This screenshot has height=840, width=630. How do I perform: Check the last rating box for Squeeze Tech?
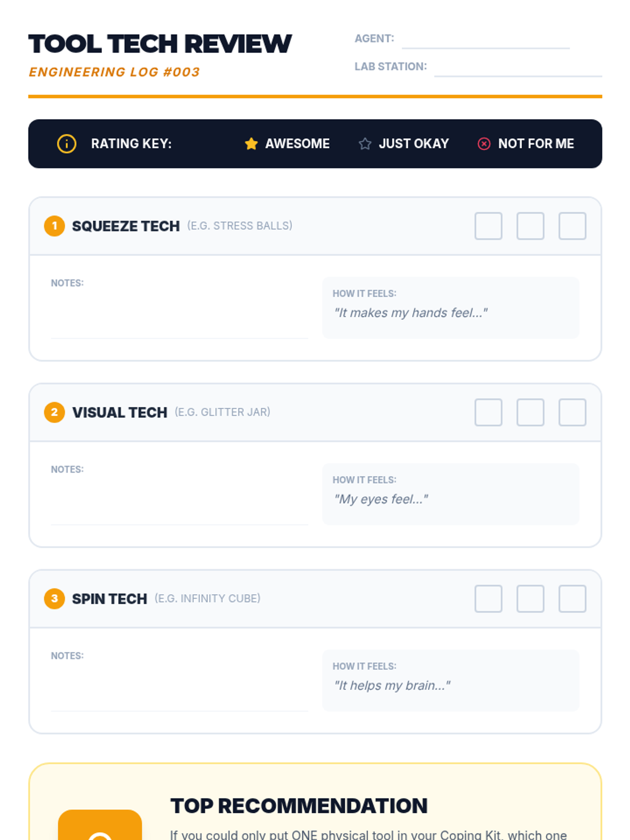point(572,226)
